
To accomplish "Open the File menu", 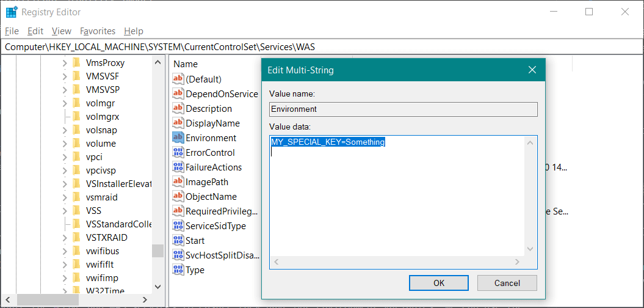I will click(x=12, y=31).
